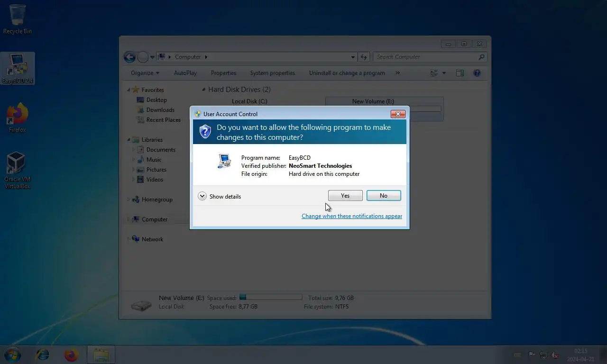Click the clock in system tray

pos(580,355)
